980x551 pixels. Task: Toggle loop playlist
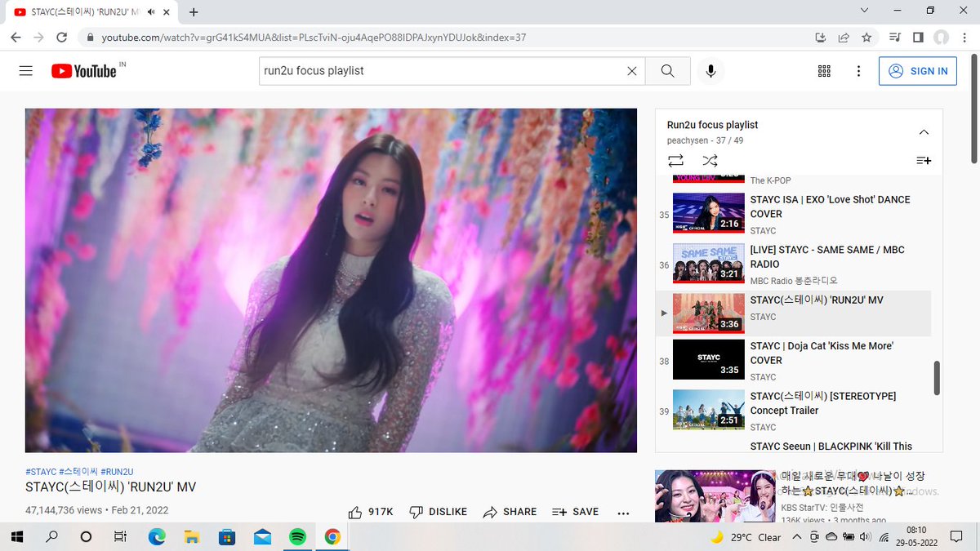tap(675, 161)
